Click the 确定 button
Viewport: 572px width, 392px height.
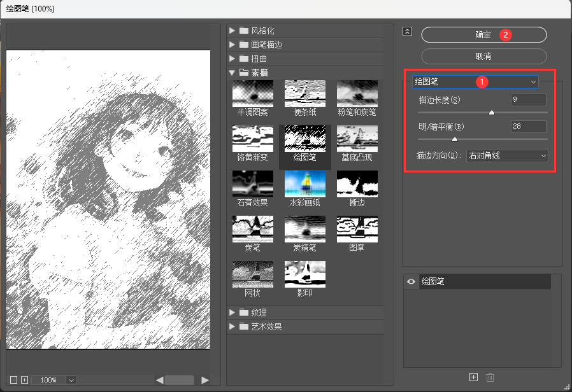pos(483,34)
